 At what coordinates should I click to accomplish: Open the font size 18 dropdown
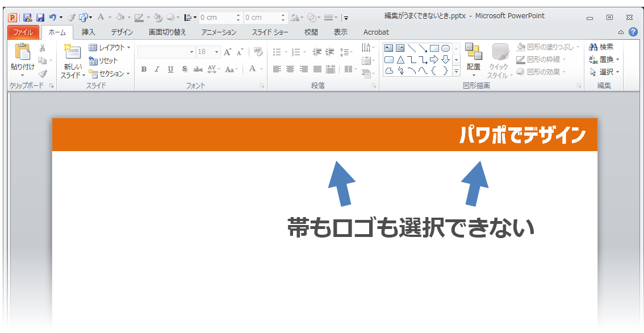click(x=208, y=52)
